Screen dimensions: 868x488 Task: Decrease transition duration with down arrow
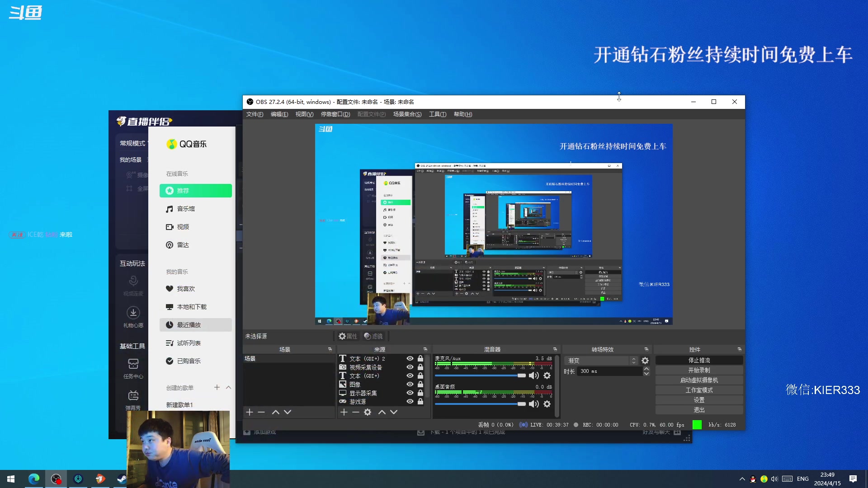[x=646, y=374]
